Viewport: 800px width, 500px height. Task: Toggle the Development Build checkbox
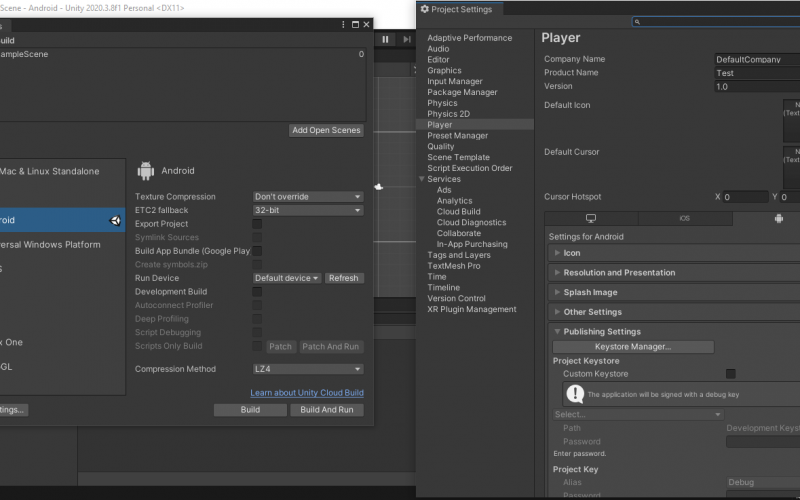point(257,292)
